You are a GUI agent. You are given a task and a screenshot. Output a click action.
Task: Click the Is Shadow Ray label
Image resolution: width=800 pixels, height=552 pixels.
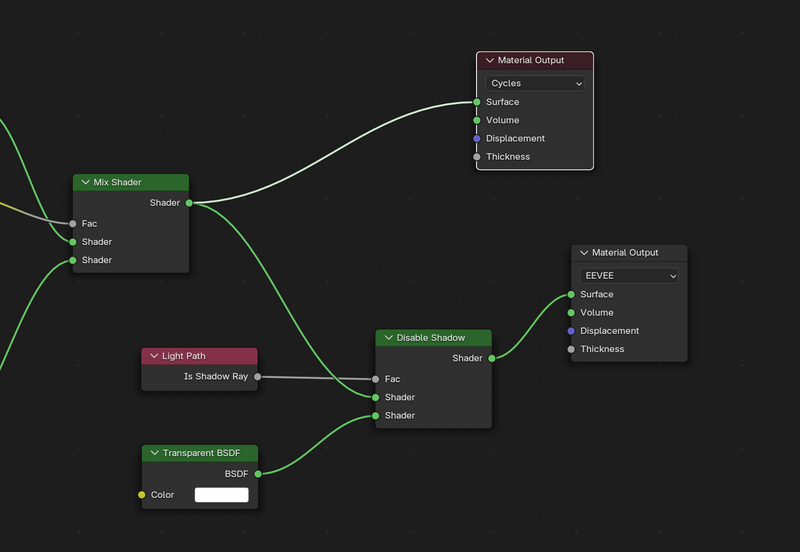216,377
